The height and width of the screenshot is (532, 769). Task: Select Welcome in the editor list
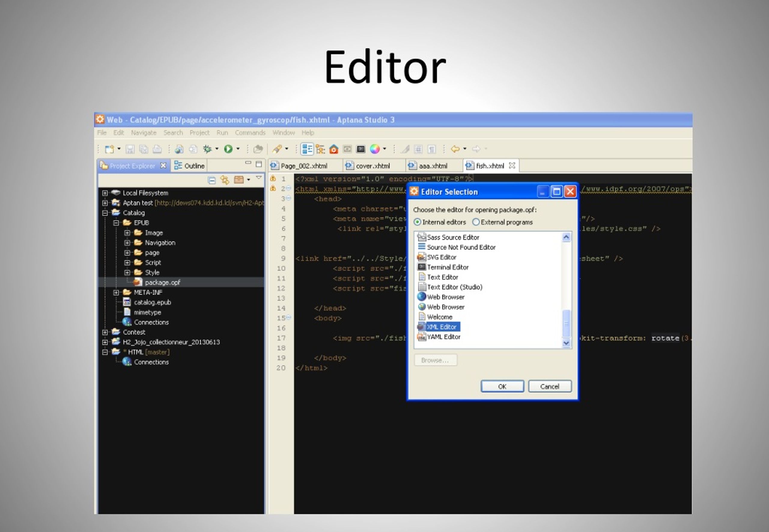pos(436,317)
